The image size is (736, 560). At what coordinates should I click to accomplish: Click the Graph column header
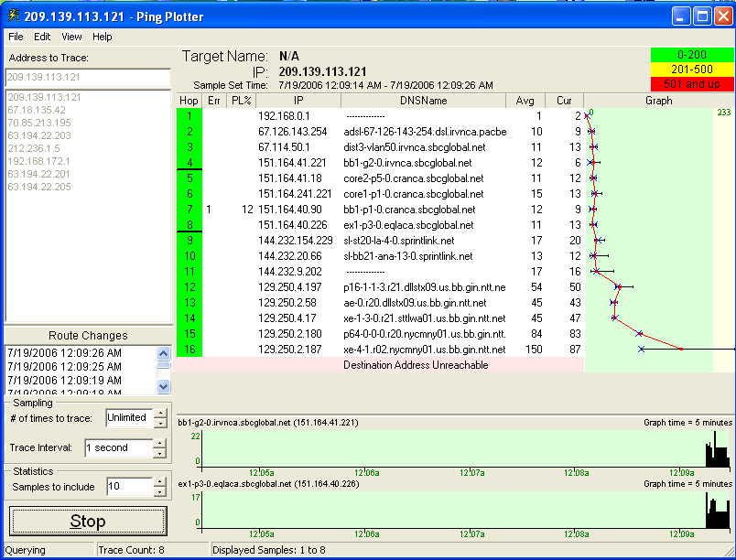(x=659, y=101)
